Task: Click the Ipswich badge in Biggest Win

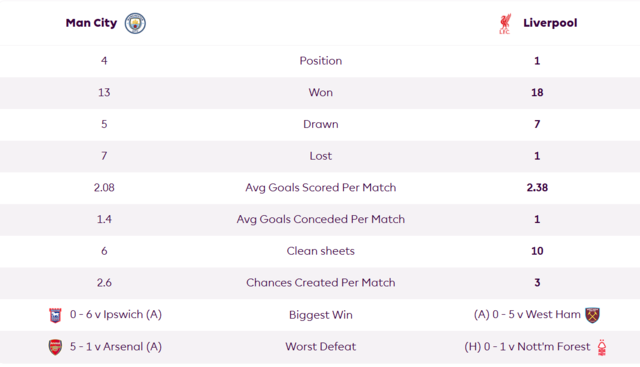Action: 55,315
